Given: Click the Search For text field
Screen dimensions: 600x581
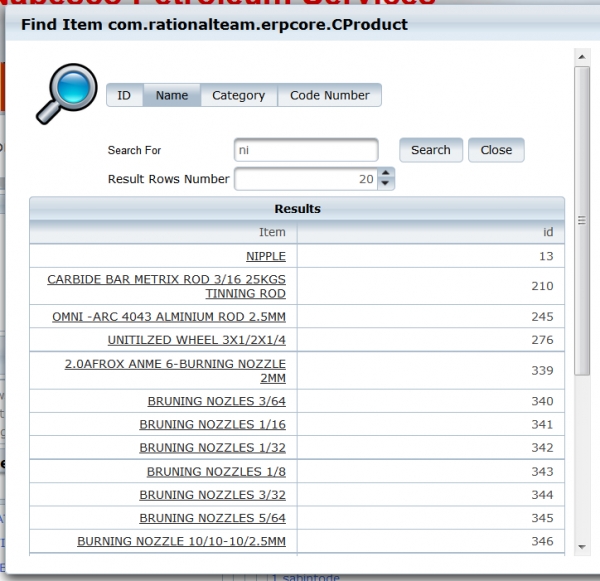Looking at the screenshot, I should [306, 150].
